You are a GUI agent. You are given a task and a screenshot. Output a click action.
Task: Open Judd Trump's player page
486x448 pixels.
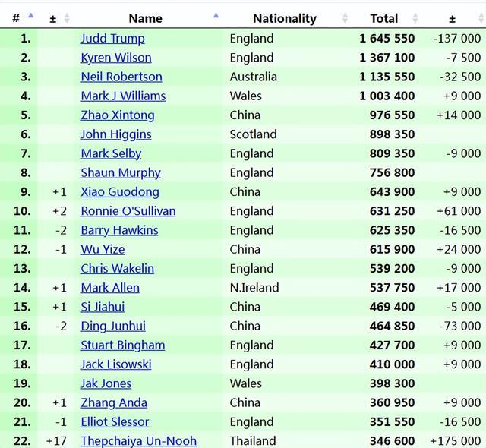click(112, 38)
